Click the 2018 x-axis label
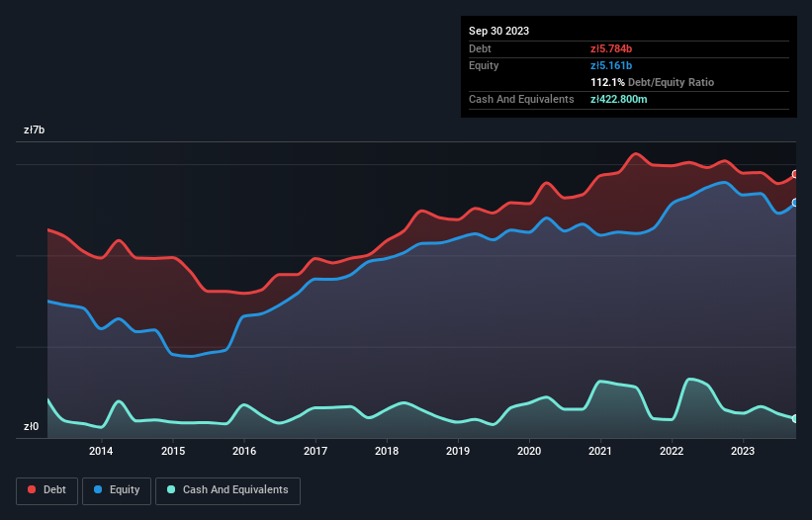The height and width of the screenshot is (520, 812). click(x=387, y=451)
